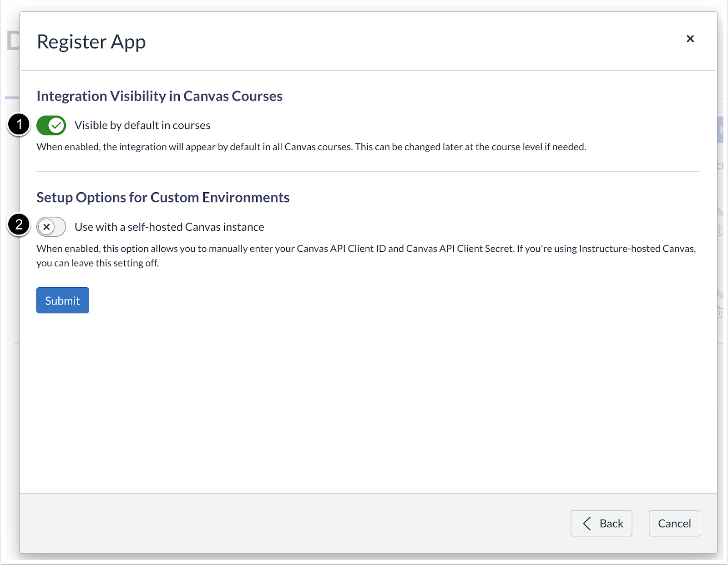Submit the app registration form
The width and height of the screenshot is (728, 565).
[62, 300]
